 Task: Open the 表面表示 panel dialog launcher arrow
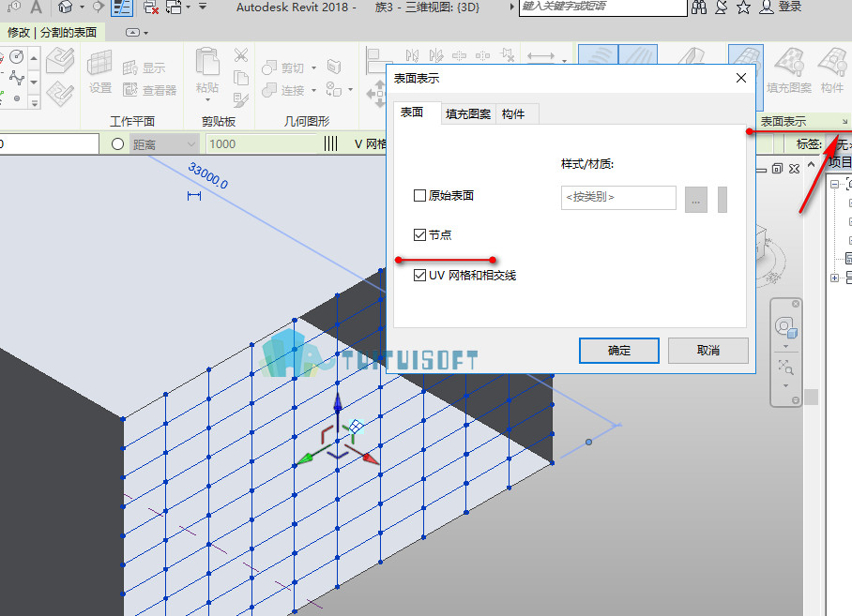844,121
